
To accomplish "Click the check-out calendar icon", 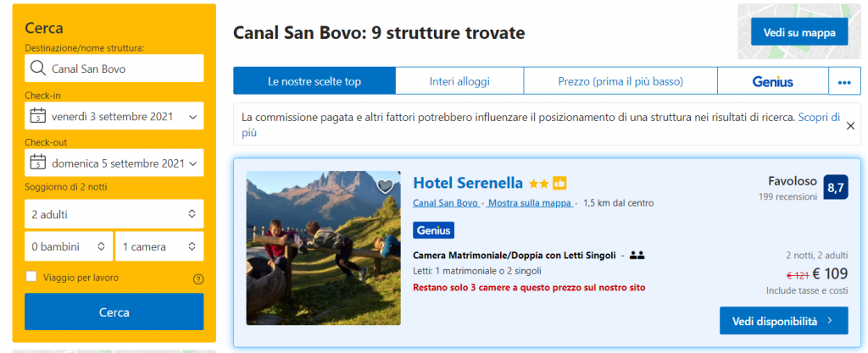I will 37,163.
